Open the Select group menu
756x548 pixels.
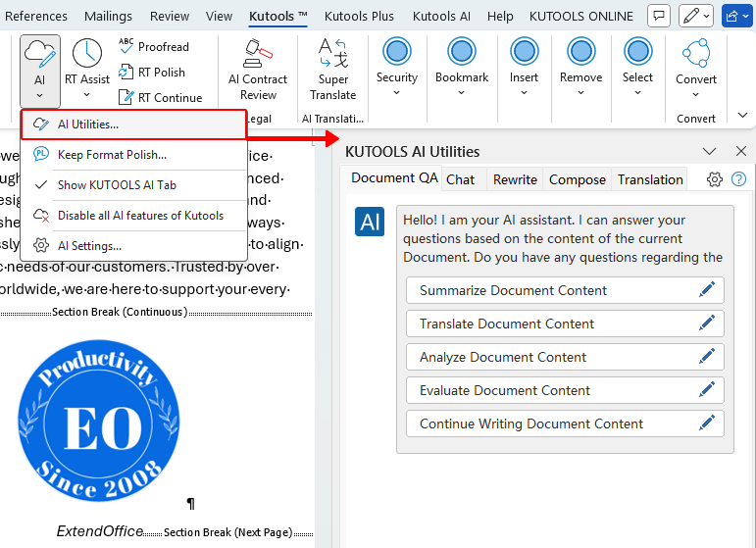[638, 68]
